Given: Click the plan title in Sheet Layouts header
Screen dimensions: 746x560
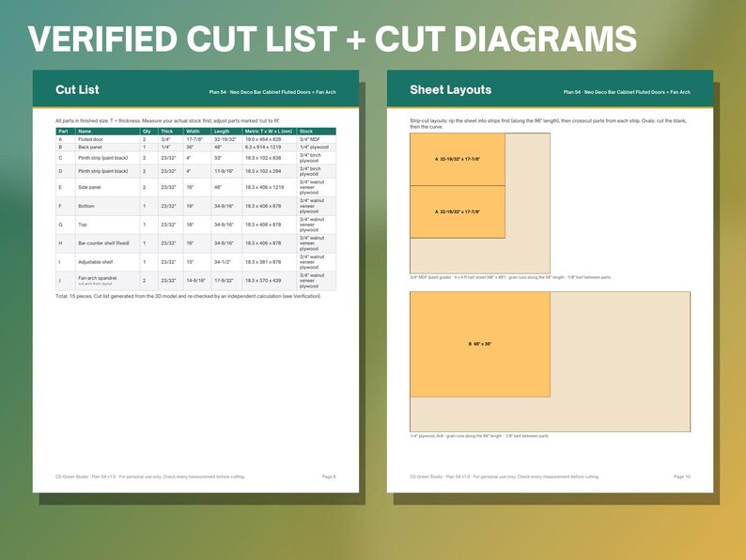Looking at the screenshot, I should pyautogui.click(x=627, y=92).
